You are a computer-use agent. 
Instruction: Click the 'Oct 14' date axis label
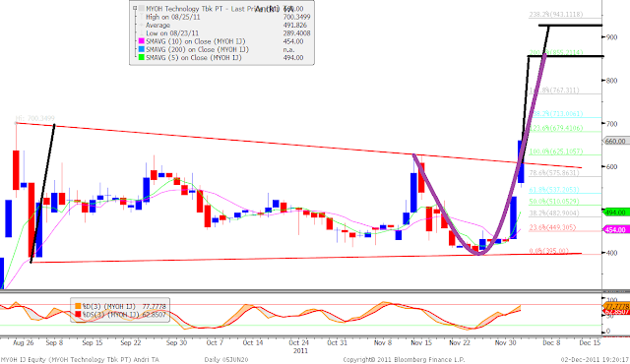pyautogui.click(x=253, y=342)
